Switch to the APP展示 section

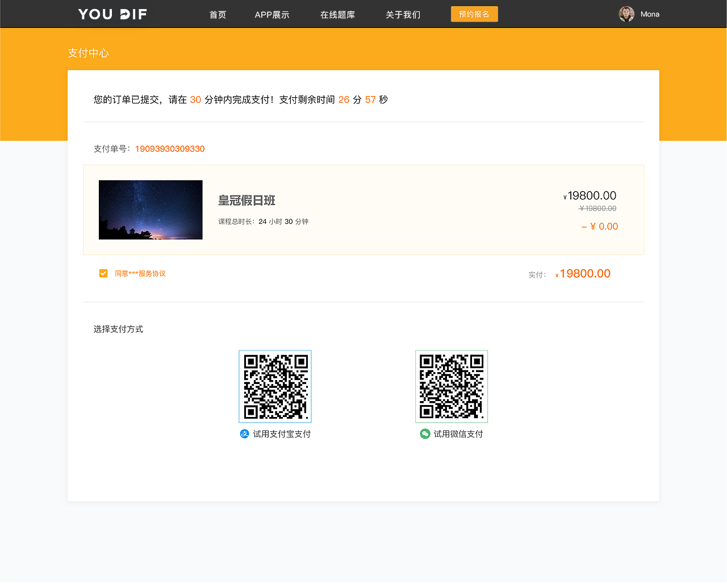[x=272, y=14]
